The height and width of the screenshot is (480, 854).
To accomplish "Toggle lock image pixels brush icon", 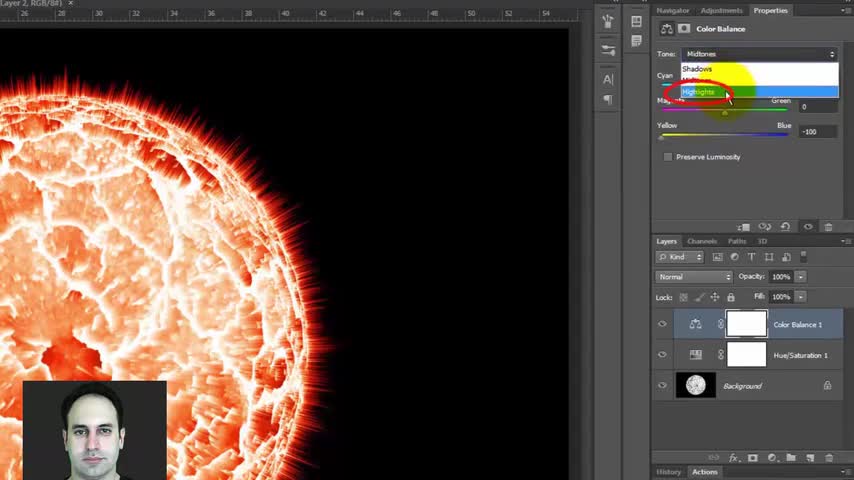I will [x=699, y=297].
